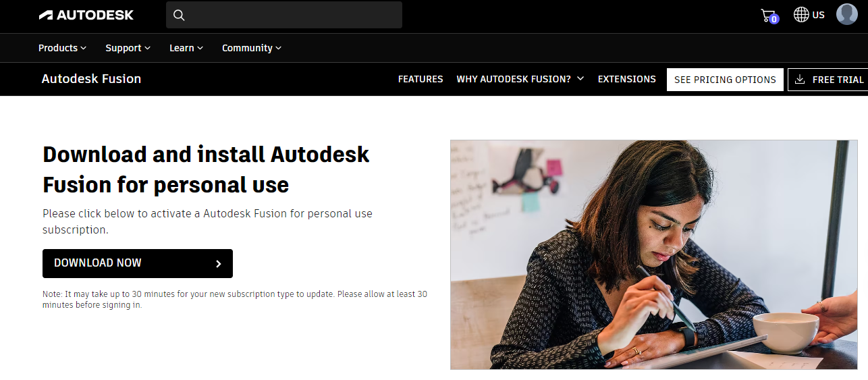The width and height of the screenshot is (868, 380).
Task: Open the user profile avatar
Action: (x=847, y=14)
